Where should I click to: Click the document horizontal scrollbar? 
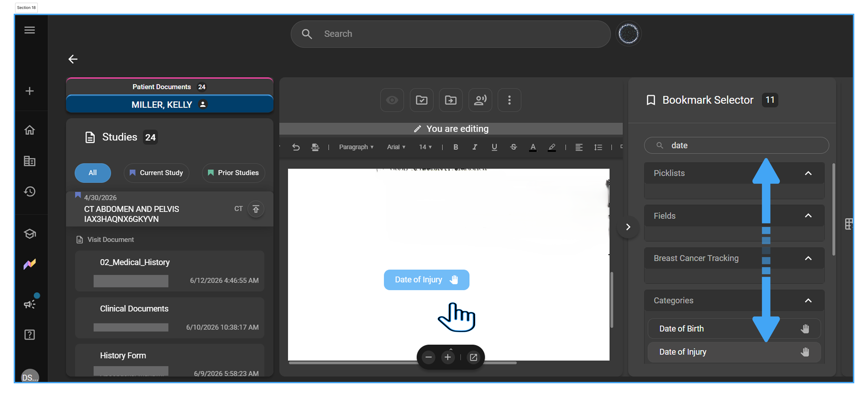(x=403, y=362)
